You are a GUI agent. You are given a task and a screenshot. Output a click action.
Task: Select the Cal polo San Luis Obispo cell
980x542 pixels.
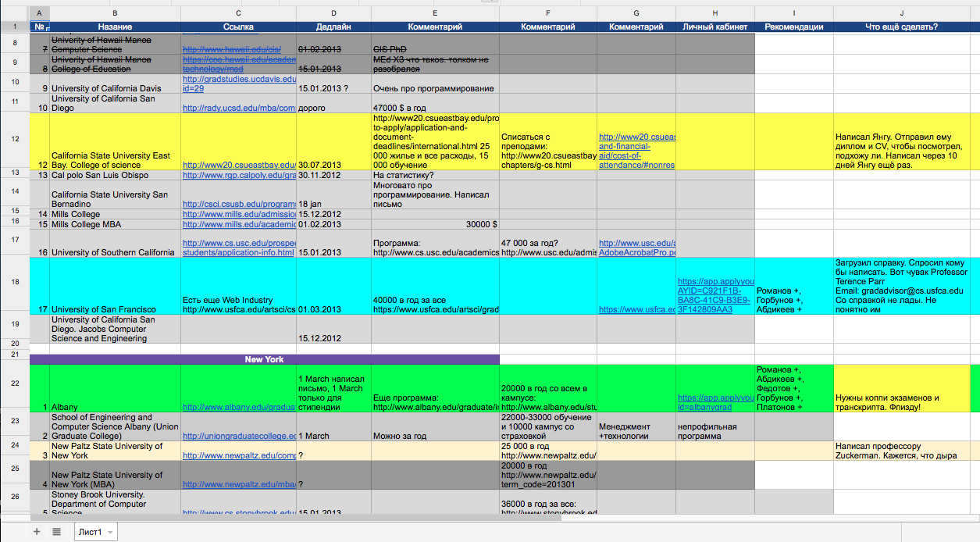pyautogui.click(x=115, y=175)
